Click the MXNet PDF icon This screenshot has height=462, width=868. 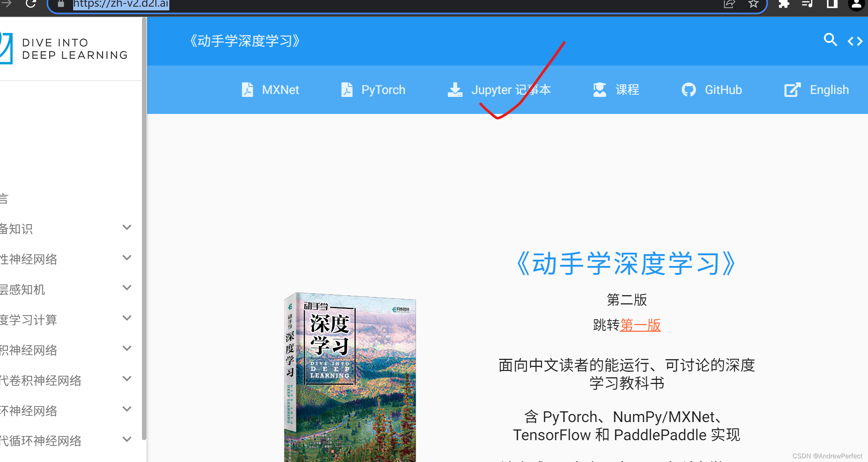pyautogui.click(x=247, y=90)
